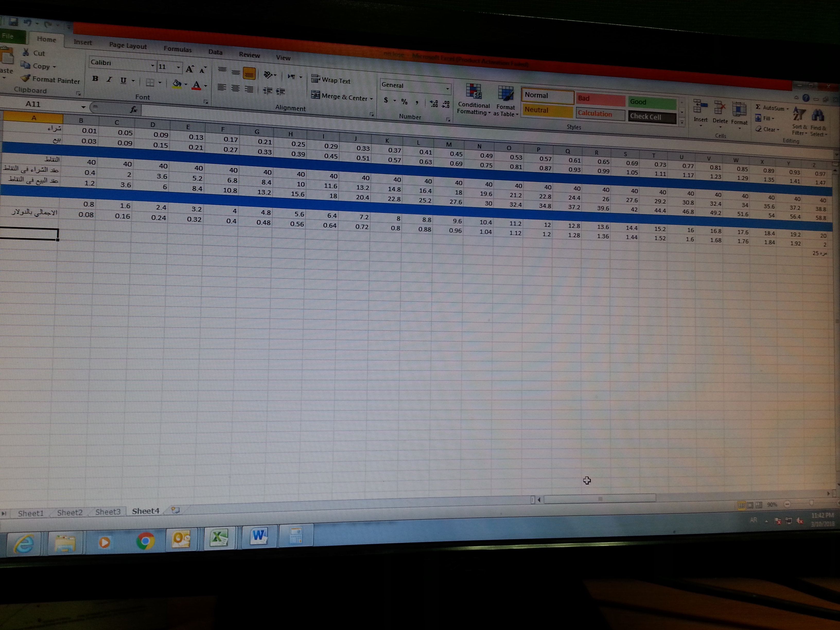Click the Borders icon
This screenshot has width=840, height=630.
click(x=150, y=82)
